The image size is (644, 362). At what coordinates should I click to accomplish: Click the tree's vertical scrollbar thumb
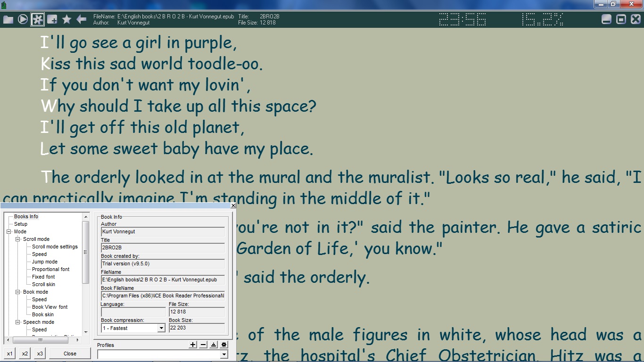[x=86, y=252]
